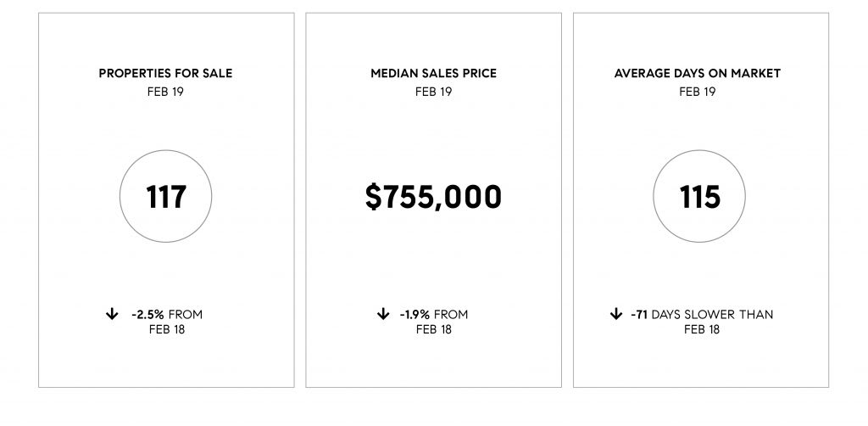The image size is (868, 426).
Task: Click the bold -1.9% change figure
Action: point(415,315)
